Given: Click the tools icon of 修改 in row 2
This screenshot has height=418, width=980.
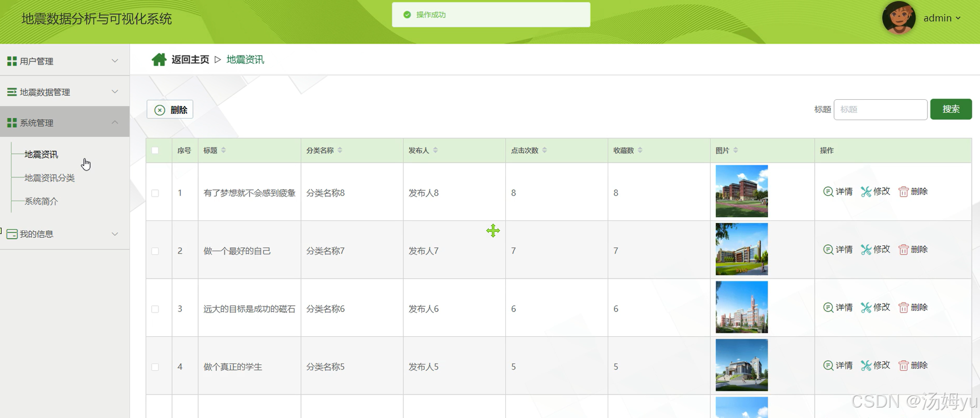Looking at the screenshot, I should [866, 250].
